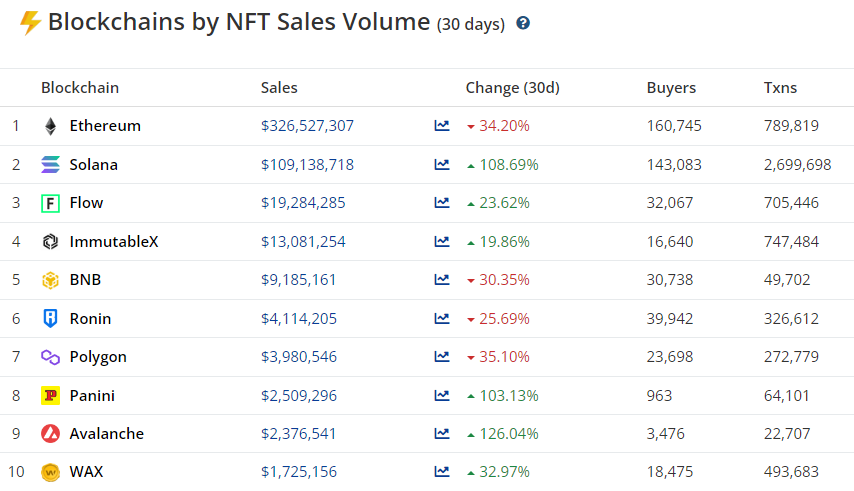
Task: Click Ethereum sales amount $326,527,307
Action: pos(307,126)
